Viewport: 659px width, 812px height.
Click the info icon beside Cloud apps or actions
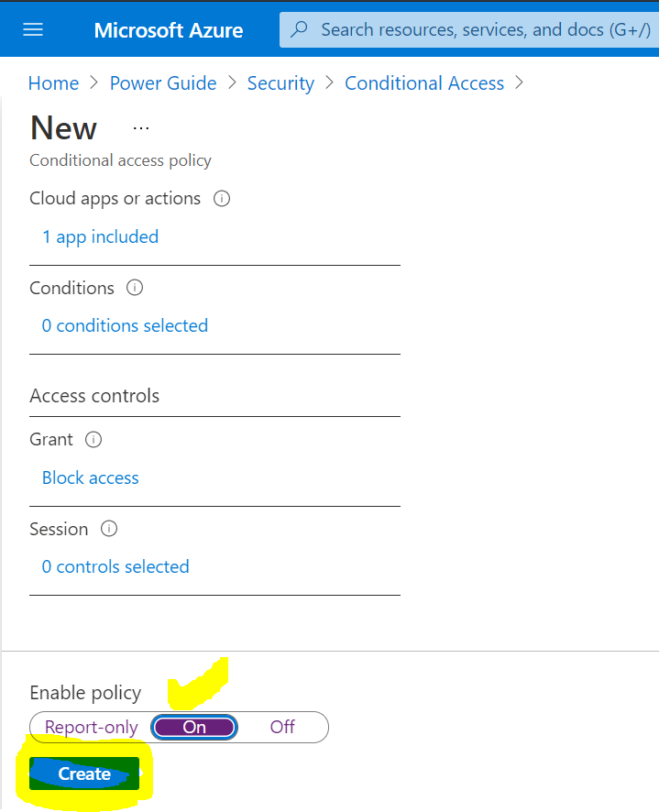coord(221,198)
